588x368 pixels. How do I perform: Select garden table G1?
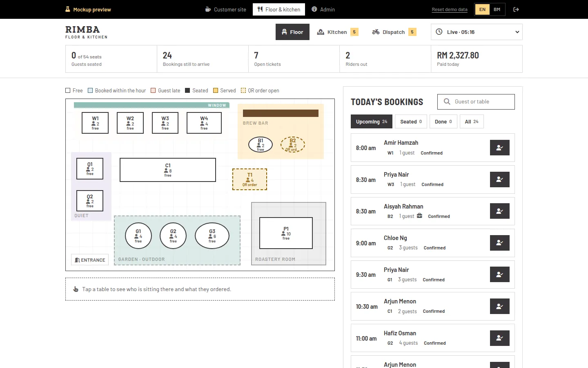pyautogui.click(x=138, y=236)
